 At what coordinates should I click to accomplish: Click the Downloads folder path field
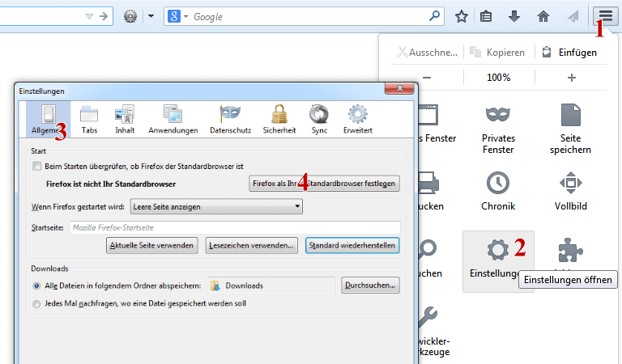pos(272,286)
